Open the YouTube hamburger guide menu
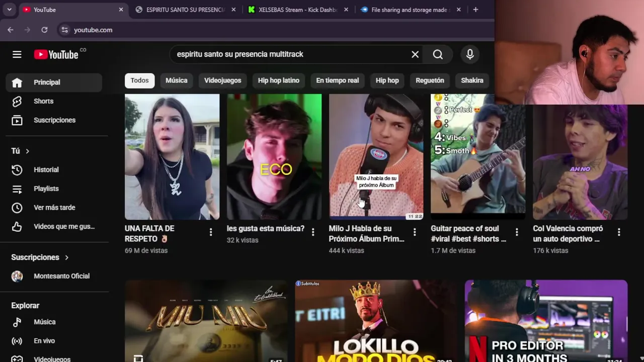Image resolution: width=644 pixels, height=362 pixels. click(x=17, y=54)
